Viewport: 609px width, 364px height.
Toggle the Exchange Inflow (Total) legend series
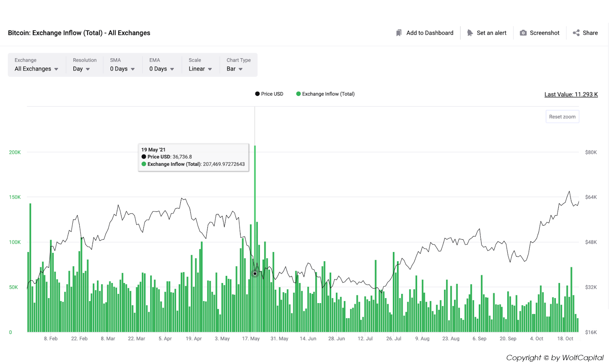click(x=325, y=94)
